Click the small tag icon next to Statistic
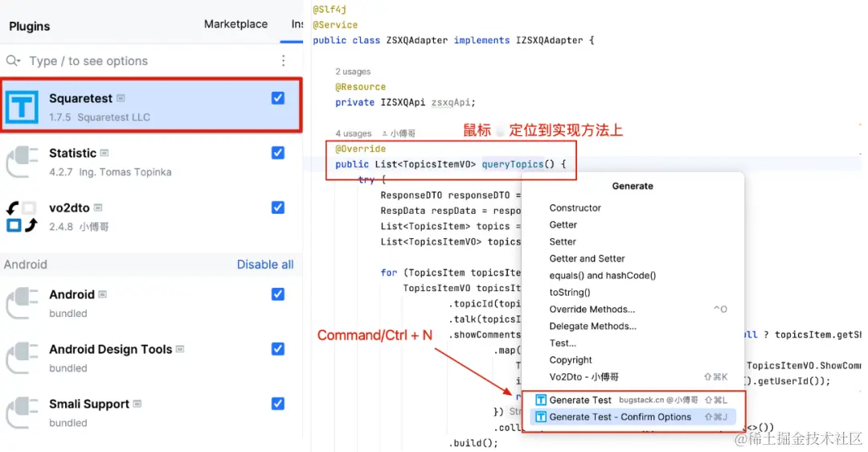Viewport: 868px width, 452px height. point(104,153)
